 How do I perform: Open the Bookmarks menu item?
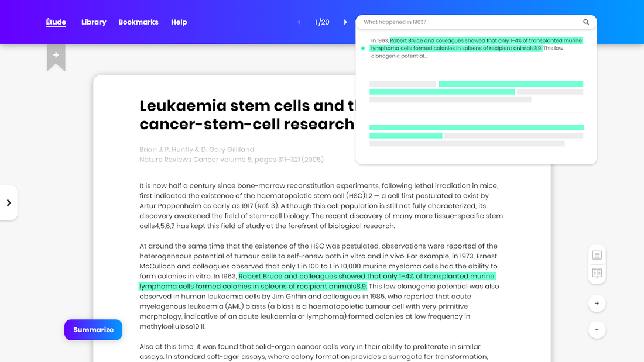coord(138,22)
